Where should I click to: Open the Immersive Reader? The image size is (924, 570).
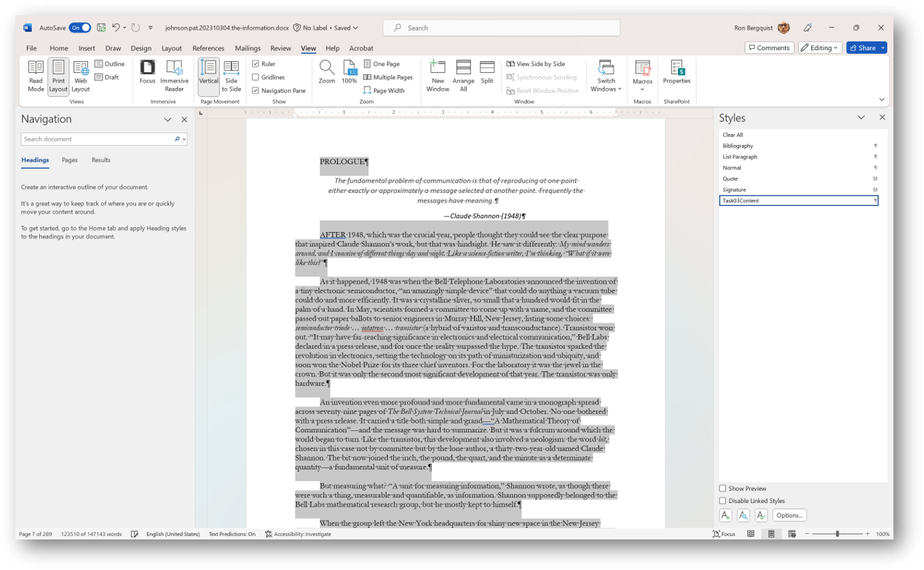pos(174,76)
